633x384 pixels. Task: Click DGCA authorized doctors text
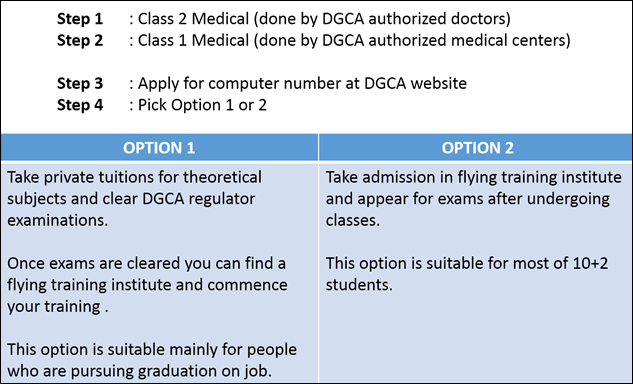point(414,19)
